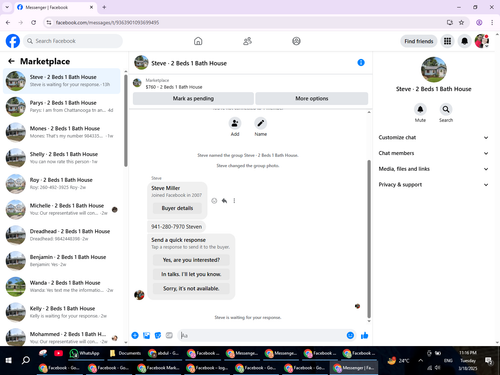Viewport: 500px width, 375px height.
Task: Open Roy - 2 Beds 1 Bath House chat
Action: [x=62, y=183]
